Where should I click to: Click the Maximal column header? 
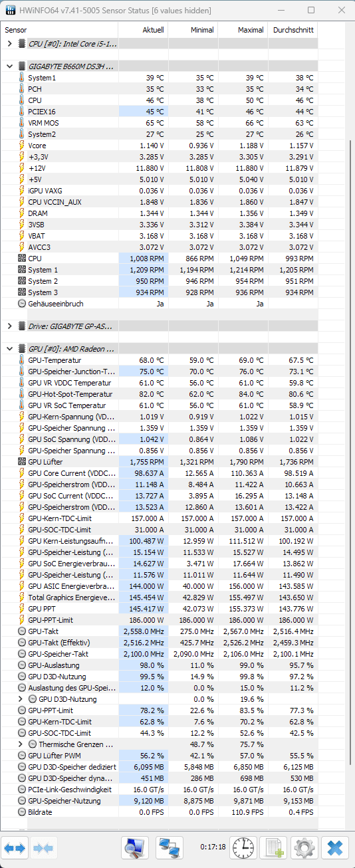click(x=243, y=30)
